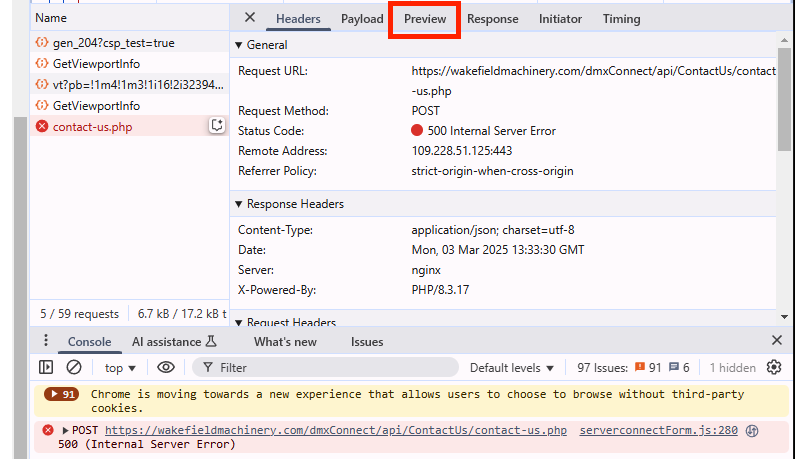Toggle the live expression eye icon

(166, 367)
